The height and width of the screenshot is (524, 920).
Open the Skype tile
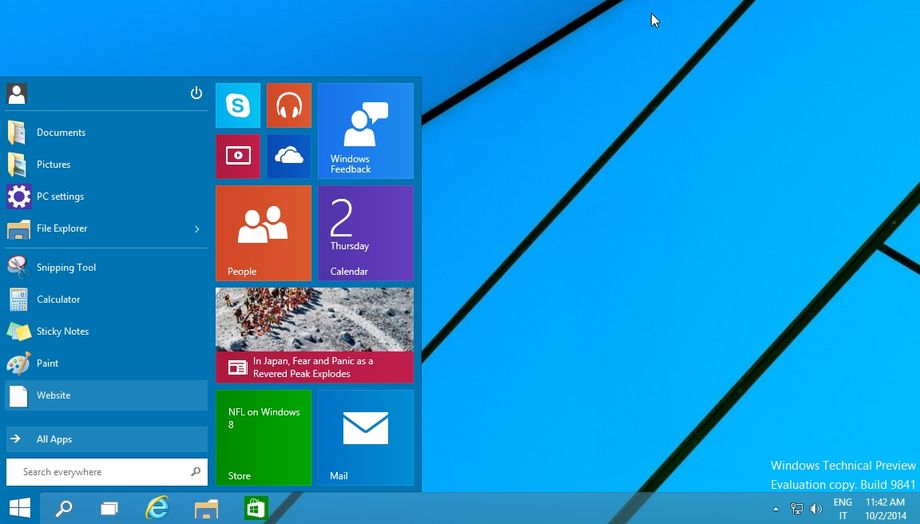(238, 105)
